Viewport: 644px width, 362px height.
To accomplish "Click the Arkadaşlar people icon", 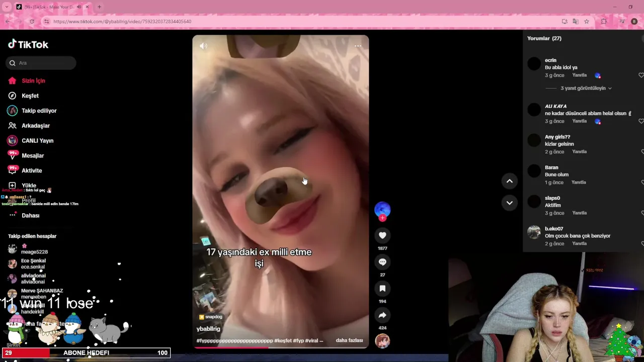I will tap(12, 126).
